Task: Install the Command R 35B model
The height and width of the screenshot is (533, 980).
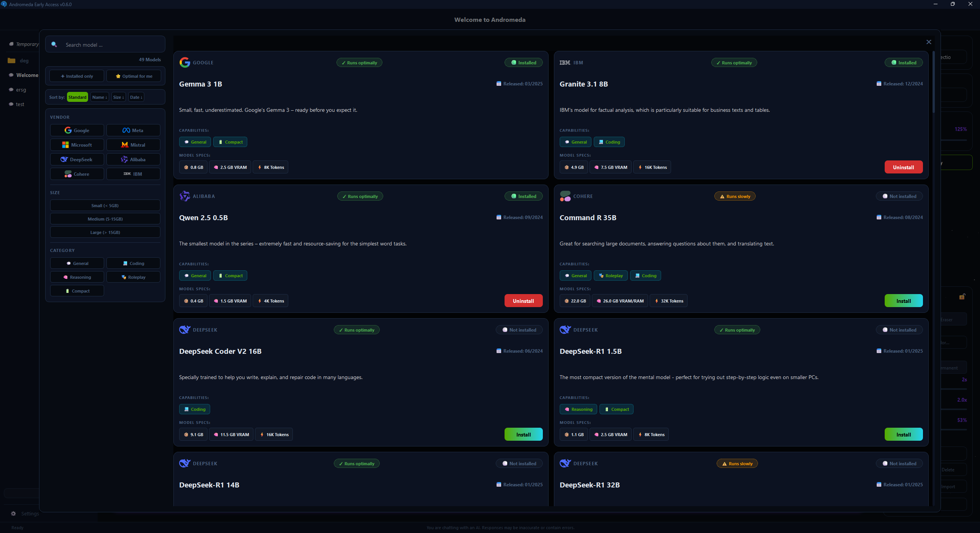Action: [x=903, y=301]
